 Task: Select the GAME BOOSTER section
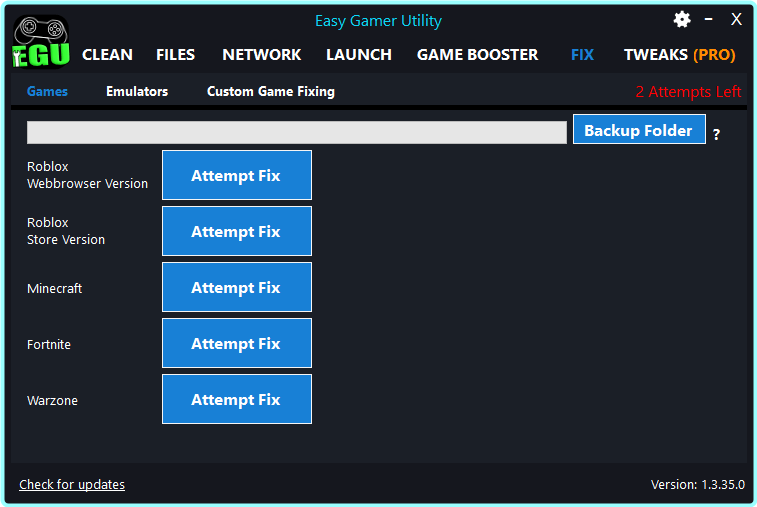click(x=477, y=55)
